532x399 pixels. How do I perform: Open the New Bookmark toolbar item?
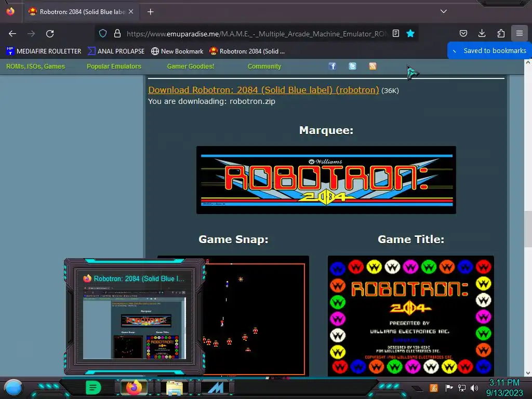pos(177,51)
